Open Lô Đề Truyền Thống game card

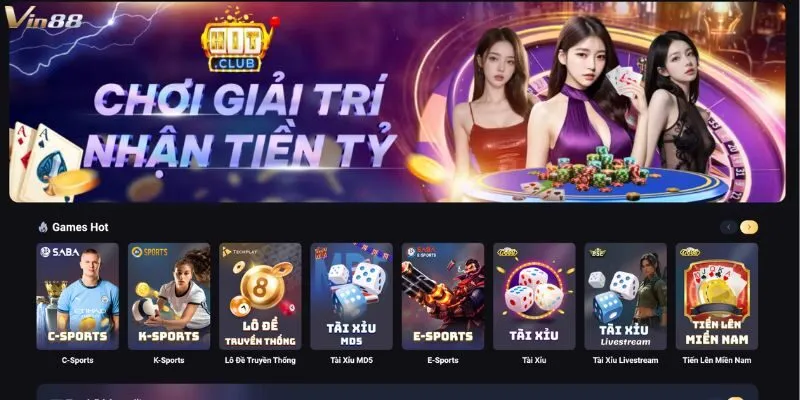coord(260,296)
